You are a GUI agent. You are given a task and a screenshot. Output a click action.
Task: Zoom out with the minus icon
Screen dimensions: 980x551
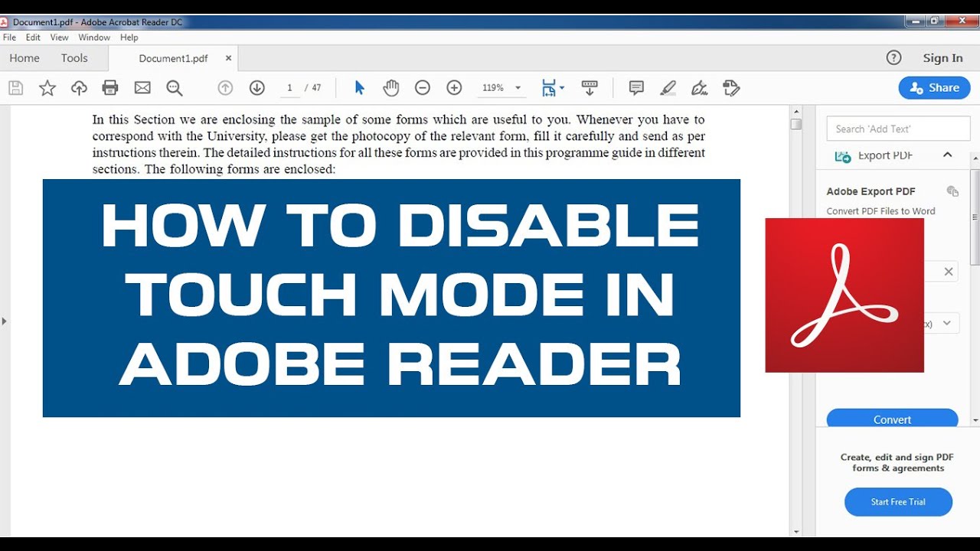click(x=423, y=88)
